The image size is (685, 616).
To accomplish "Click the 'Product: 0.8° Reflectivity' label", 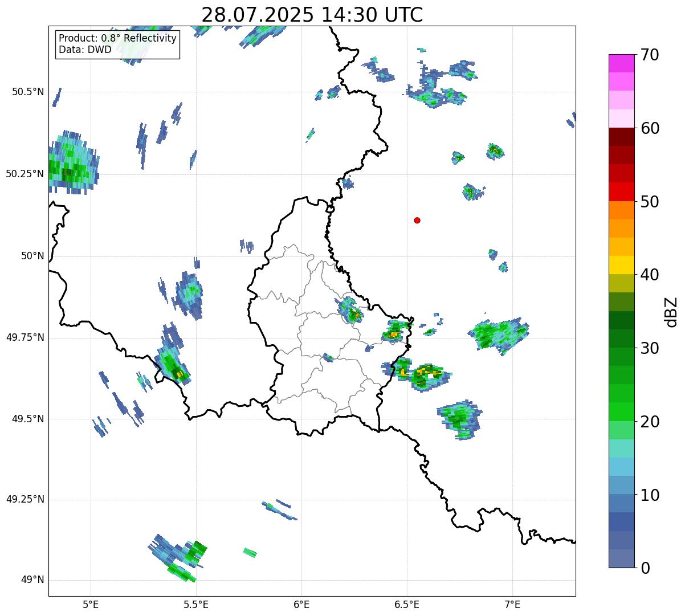I will [118, 38].
